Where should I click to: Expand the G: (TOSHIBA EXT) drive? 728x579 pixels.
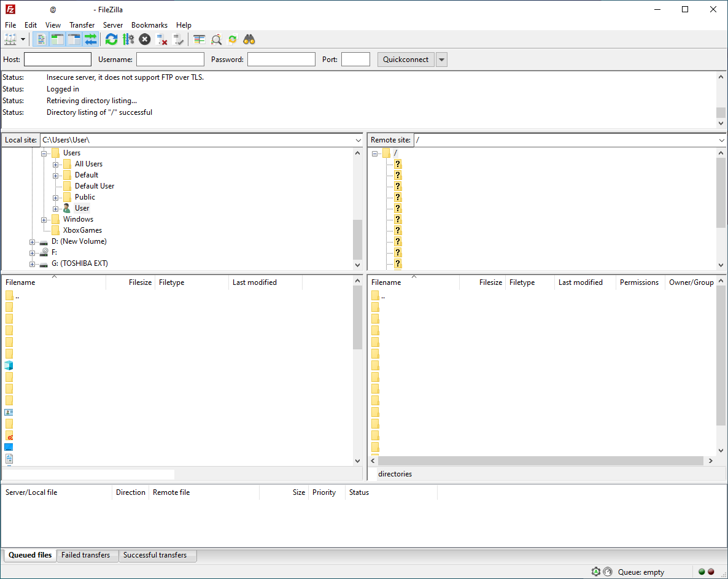click(32, 264)
